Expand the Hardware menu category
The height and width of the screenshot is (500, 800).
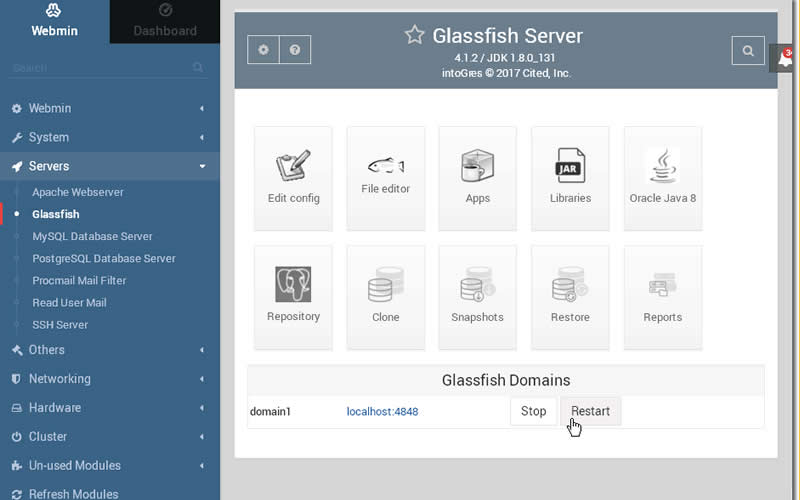[x=110, y=408]
